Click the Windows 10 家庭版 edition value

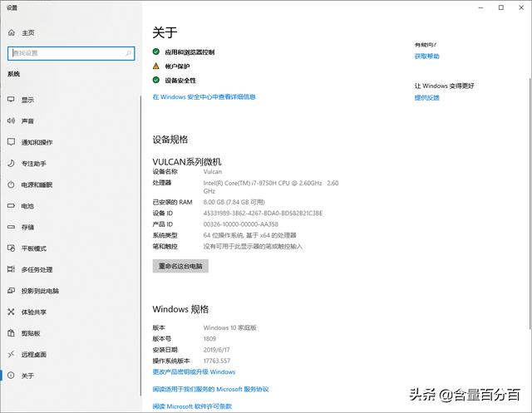229,327
